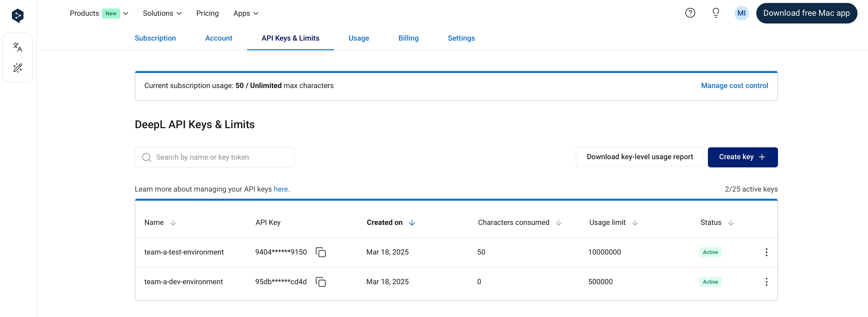Open the DeepL Write pen icon
This screenshot has height=317, width=868.
tap(18, 68)
